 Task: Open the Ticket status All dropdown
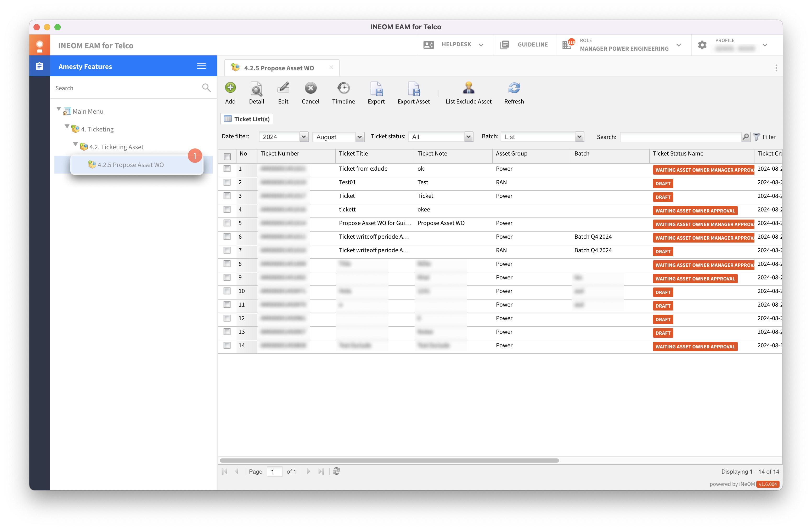tap(469, 137)
